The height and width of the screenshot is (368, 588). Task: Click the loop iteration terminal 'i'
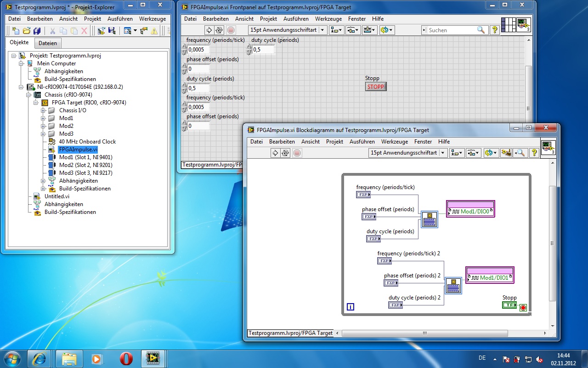point(351,307)
